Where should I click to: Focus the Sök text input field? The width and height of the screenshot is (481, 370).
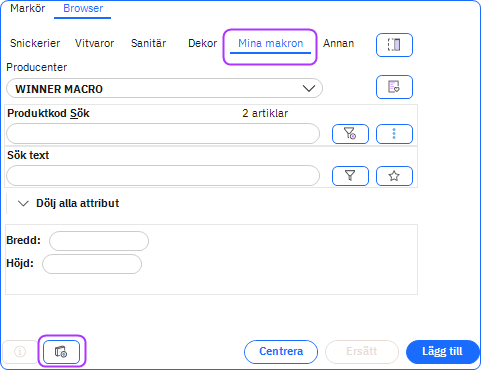pyautogui.click(x=163, y=176)
